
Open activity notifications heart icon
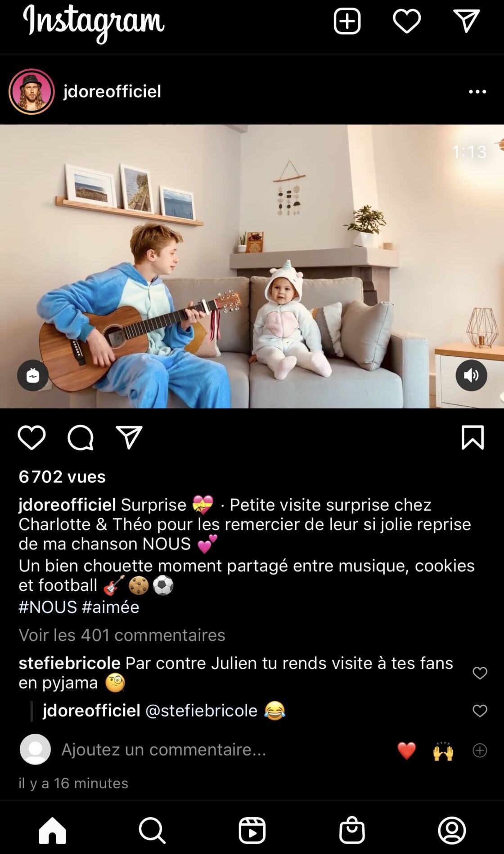(407, 21)
